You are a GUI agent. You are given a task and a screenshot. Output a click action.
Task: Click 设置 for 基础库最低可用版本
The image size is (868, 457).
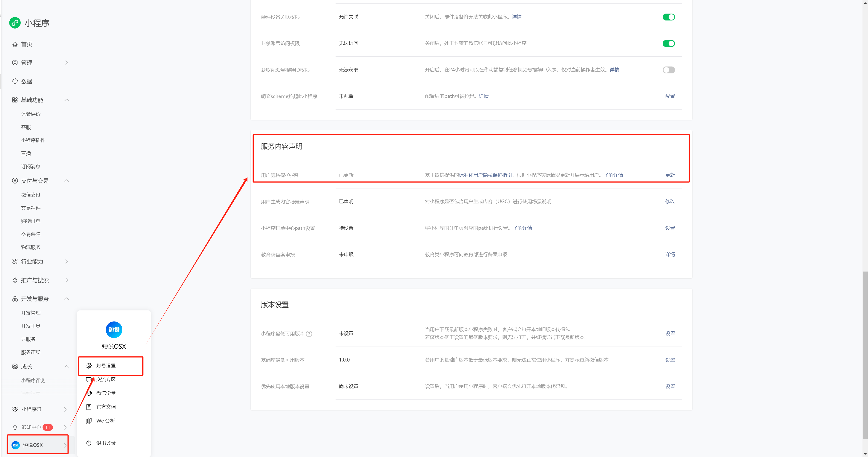tap(670, 360)
